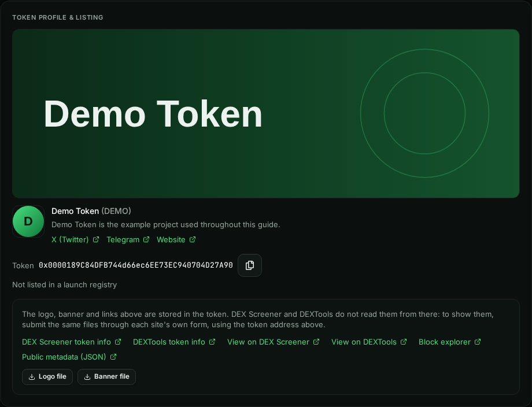Image resolution: width=532 pixels, height=407 pixels.
Task: Click View on DEX Screener
Action: [273, 342]
